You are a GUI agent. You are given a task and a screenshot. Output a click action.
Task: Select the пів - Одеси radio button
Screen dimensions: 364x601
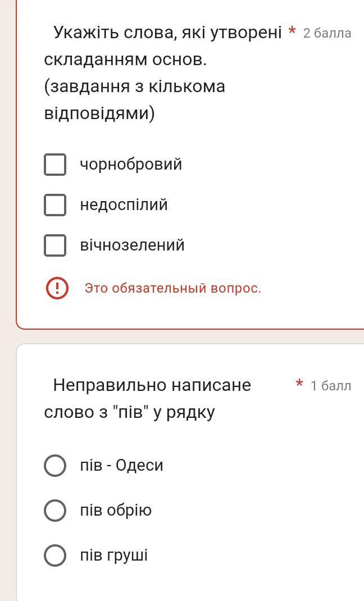coord(55,466)
